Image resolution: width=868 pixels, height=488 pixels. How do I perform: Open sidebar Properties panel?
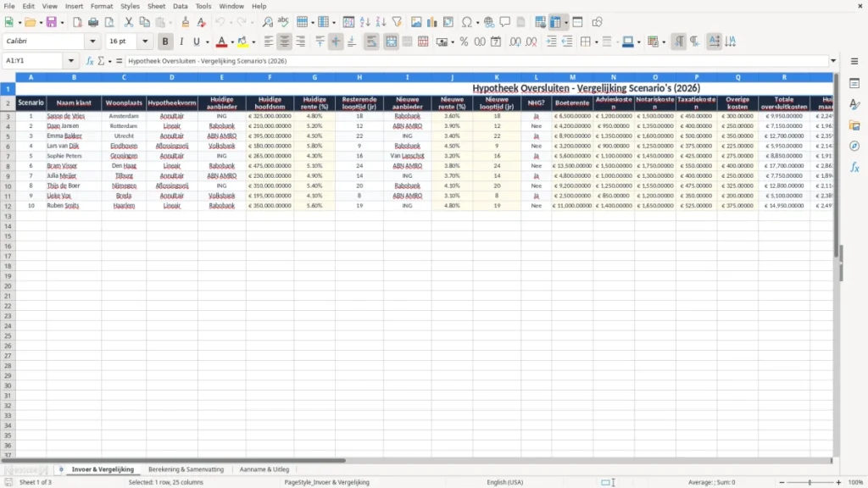coord(854,84)
